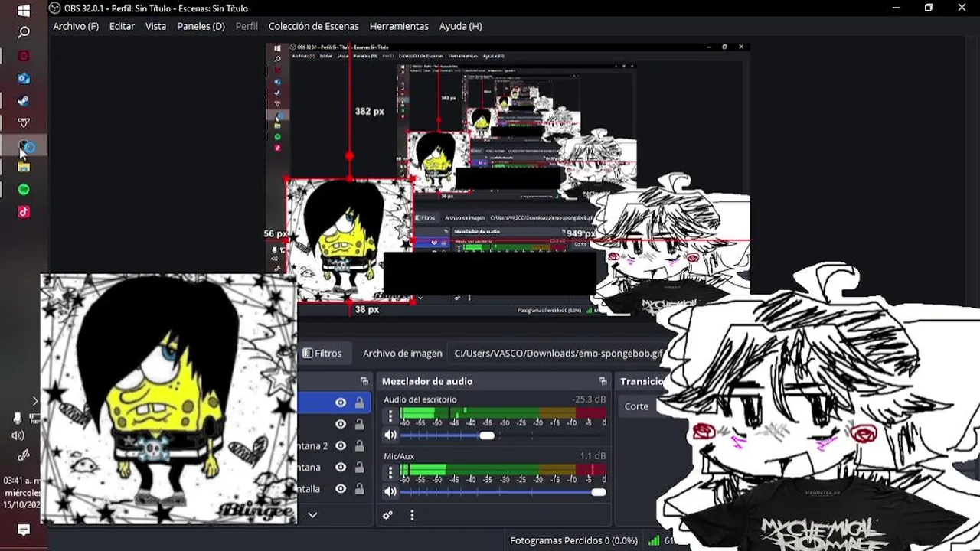Pop out the Mezclador de audio dock
Viewport: 980px width, 551px height.
pos(603,381)
